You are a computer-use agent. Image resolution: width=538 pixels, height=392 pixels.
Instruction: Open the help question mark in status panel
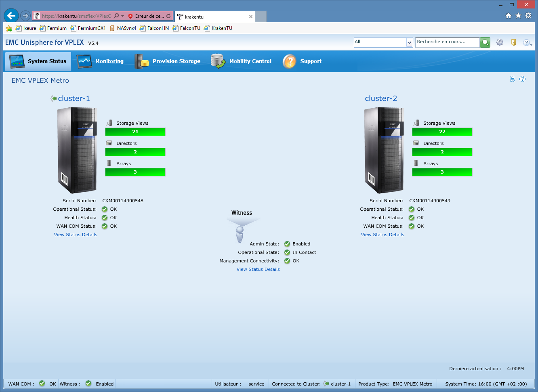(522, 79)
